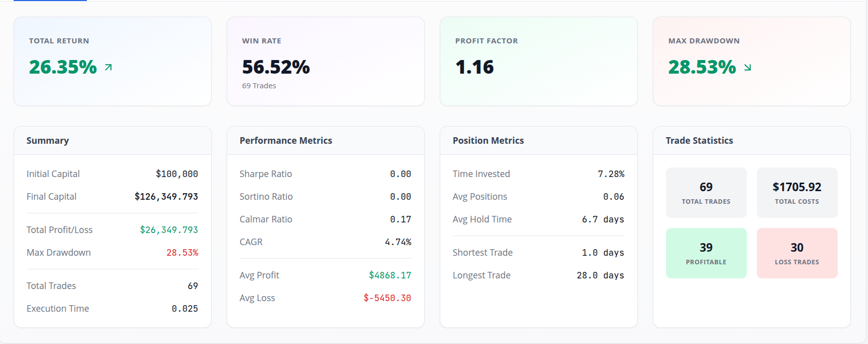868x344 pixels.
Task: Click the Total Trades value 69 in Summary
Action: (x=193, y=286)
